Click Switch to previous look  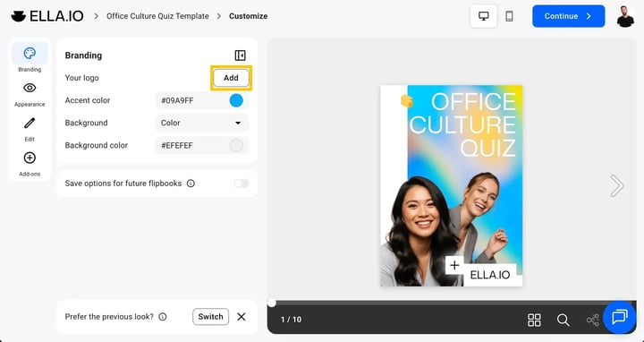coord(210,317)
